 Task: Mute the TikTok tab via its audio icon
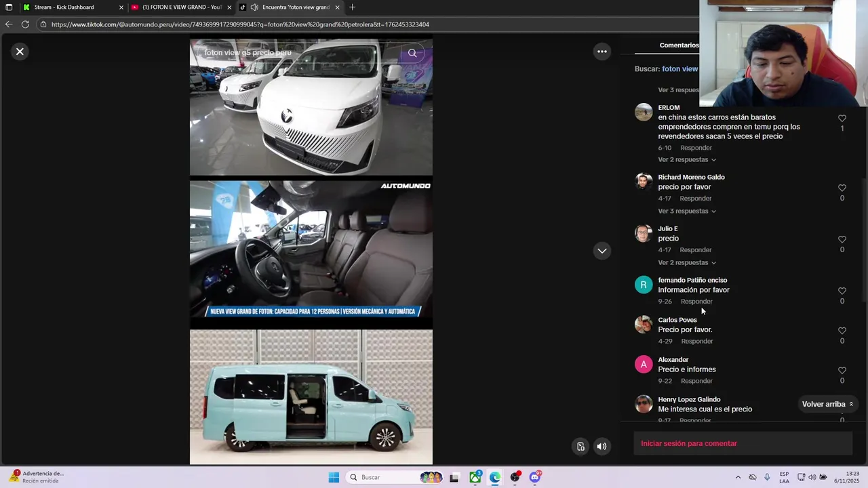click(254, 7)
